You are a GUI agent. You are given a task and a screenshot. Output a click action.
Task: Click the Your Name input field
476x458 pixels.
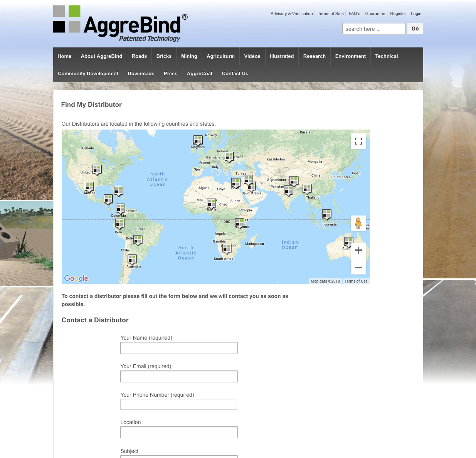coord(179,348)
